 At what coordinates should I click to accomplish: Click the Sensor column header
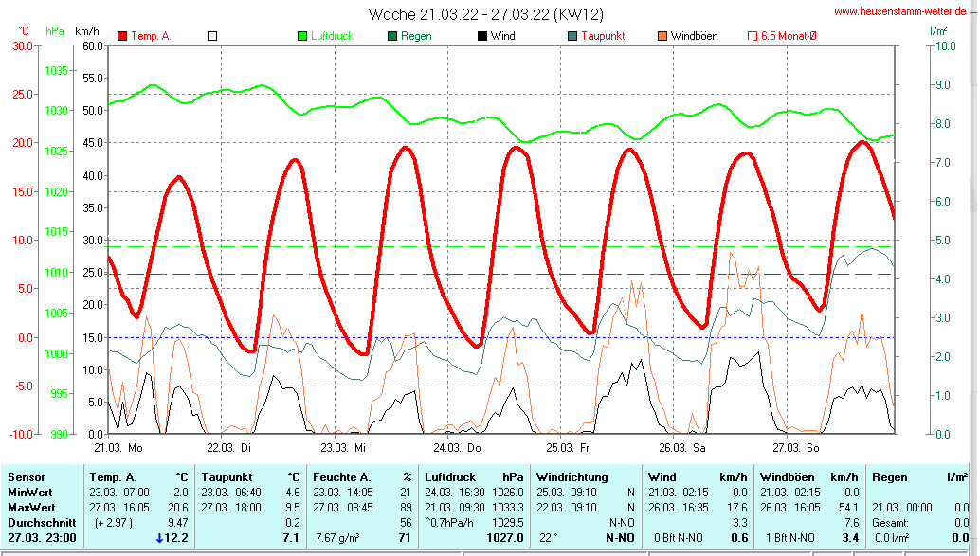(26, 476)
